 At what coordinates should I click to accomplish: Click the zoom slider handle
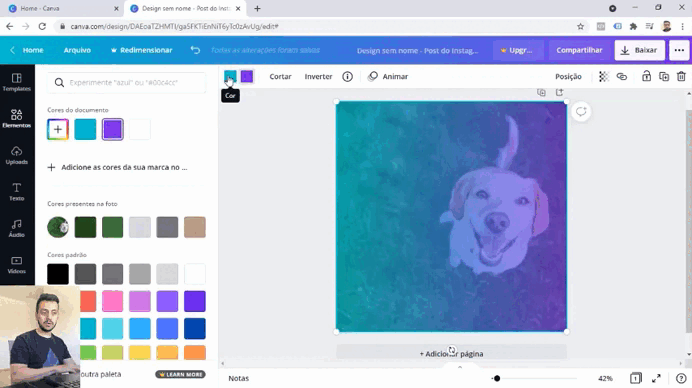[x=497, y=378]
